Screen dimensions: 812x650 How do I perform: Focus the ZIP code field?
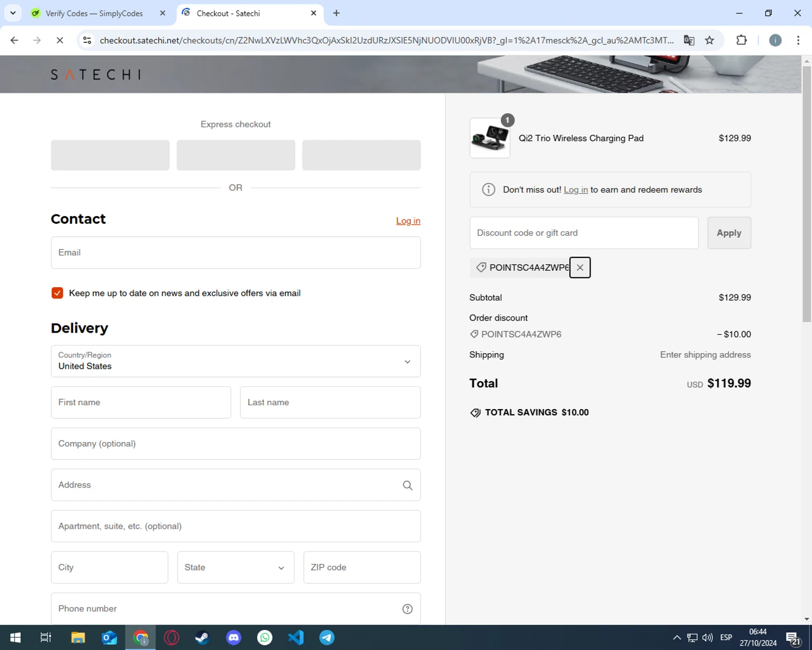[362, 568]
